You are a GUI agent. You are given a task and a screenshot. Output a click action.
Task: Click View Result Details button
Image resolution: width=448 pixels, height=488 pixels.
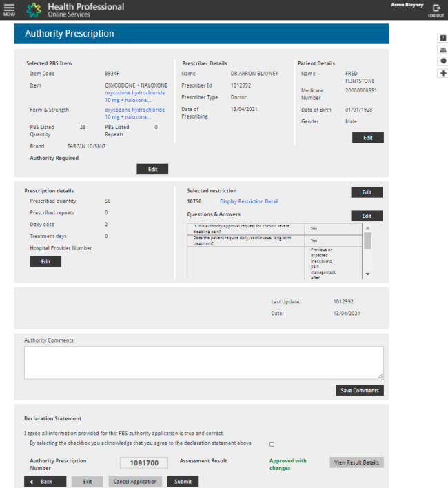pyautogui.click(x=356, y=462)
